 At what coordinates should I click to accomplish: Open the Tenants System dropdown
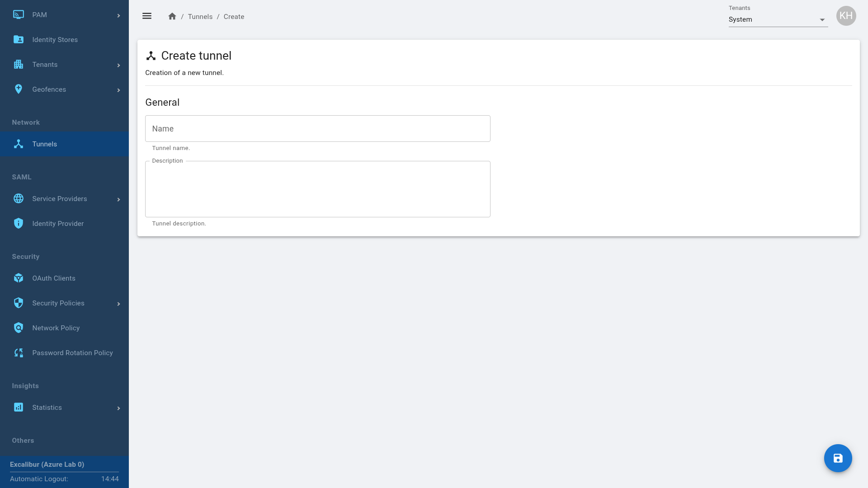coord(778,20)
